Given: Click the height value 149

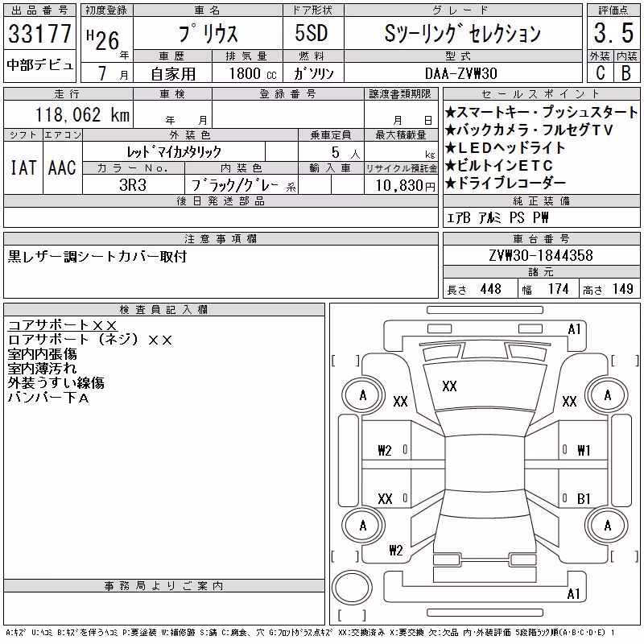Looking at the screenshot, I should coord(622,289).
